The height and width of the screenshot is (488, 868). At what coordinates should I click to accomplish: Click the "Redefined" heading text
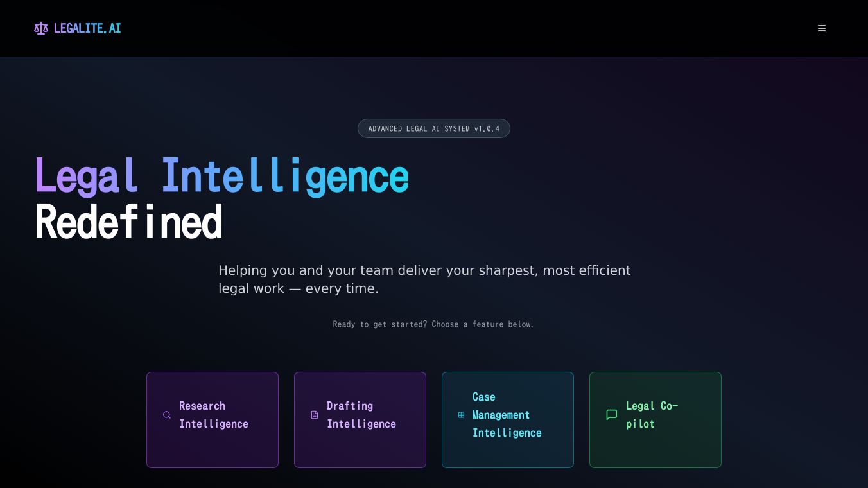[x=128, y=222]
